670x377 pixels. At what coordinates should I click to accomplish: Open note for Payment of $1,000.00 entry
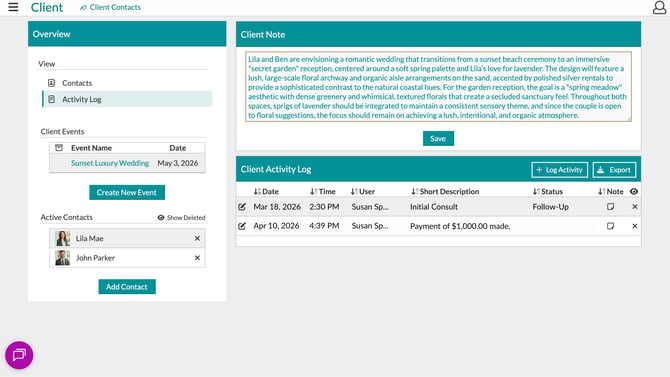coord(610,226)
